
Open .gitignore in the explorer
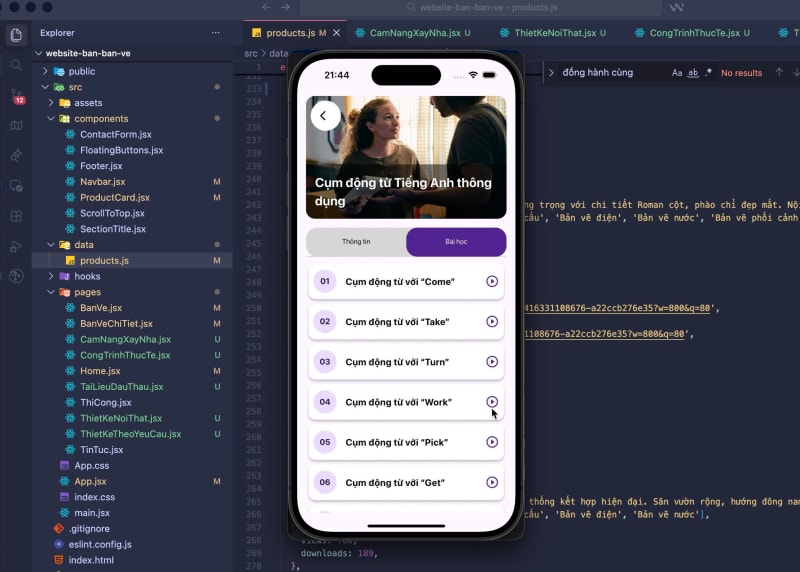coord(89,529)
